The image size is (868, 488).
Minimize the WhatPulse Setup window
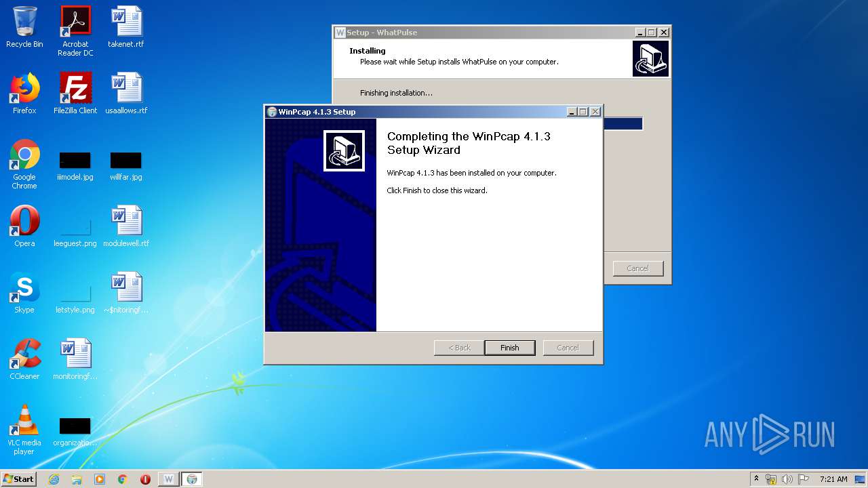click(640, 33)
